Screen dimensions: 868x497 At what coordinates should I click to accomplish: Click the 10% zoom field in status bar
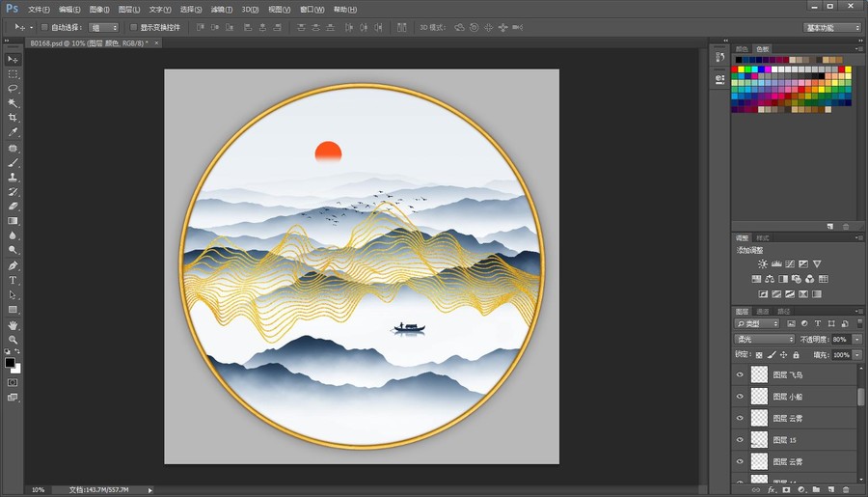tap(38, 490)
